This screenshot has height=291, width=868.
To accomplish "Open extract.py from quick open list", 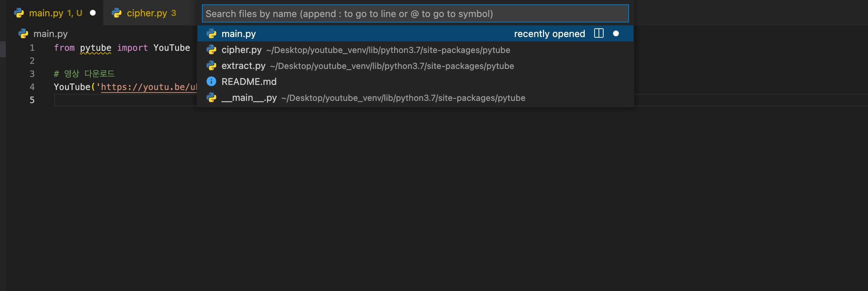I will point(415,66).
